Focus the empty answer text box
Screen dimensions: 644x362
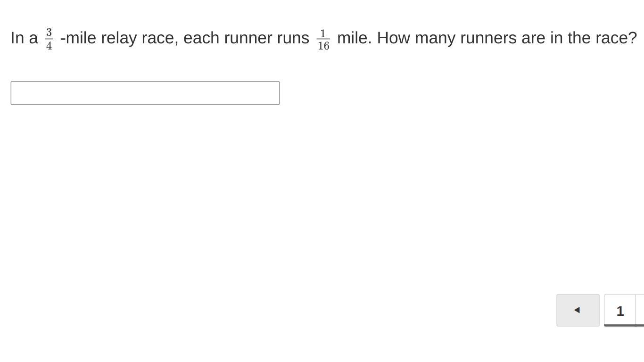coord(145,93)
